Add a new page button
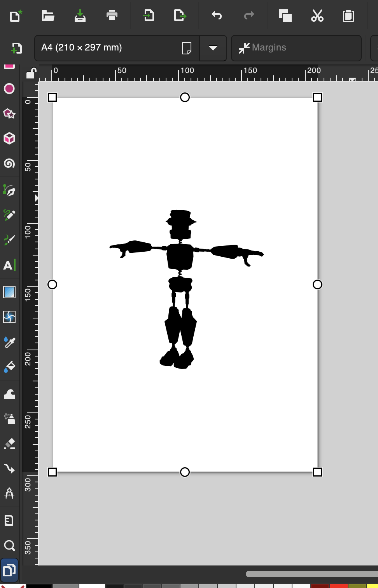The image size is (378, 588). point(16,48)
